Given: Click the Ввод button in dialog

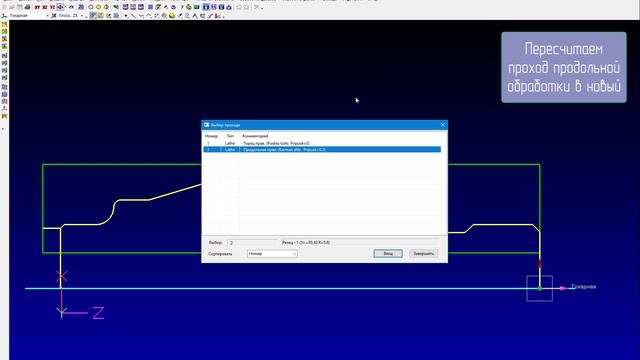Looking at the screenshot, I should (x=388, y=253).
